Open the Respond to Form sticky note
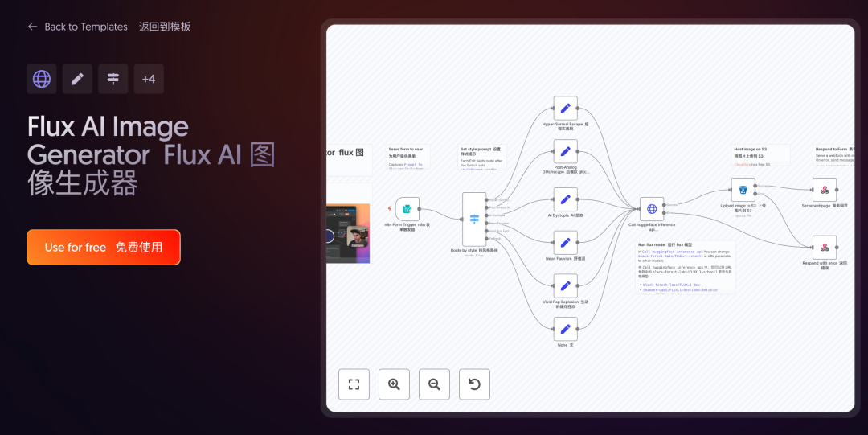The width and height of the screenshot is (868, 435). pos(833,155)
